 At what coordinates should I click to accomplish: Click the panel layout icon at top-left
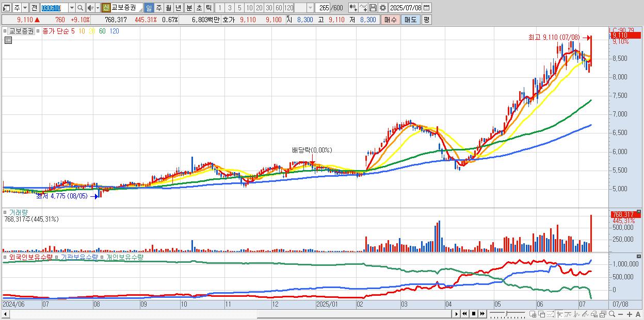[7, 8]
